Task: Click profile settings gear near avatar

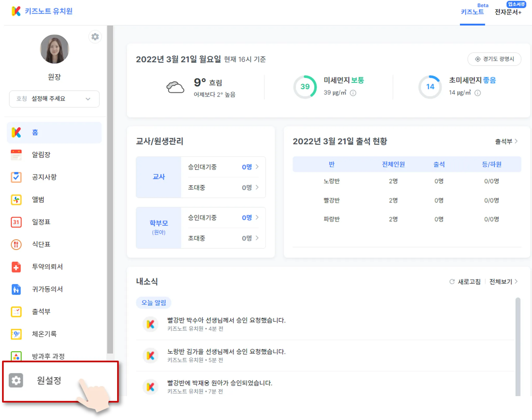Action: pyautogui.click(x=95, y=37)
